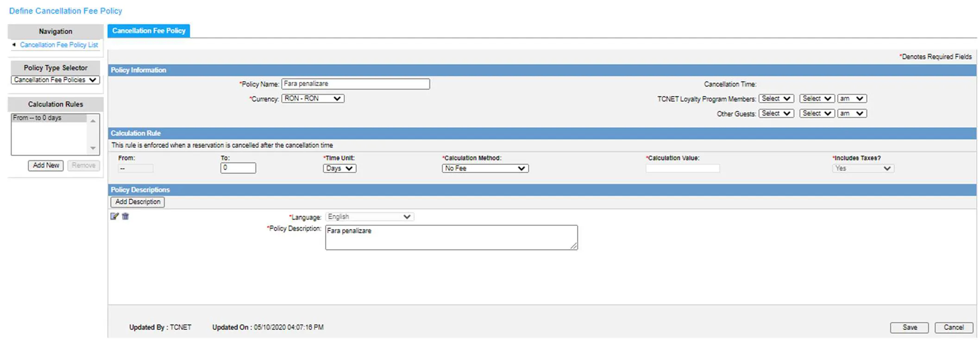Screen dimensions: 980x340
Task: Switch to the Cancellation Fee Policy tab
Action: (149, 31)
